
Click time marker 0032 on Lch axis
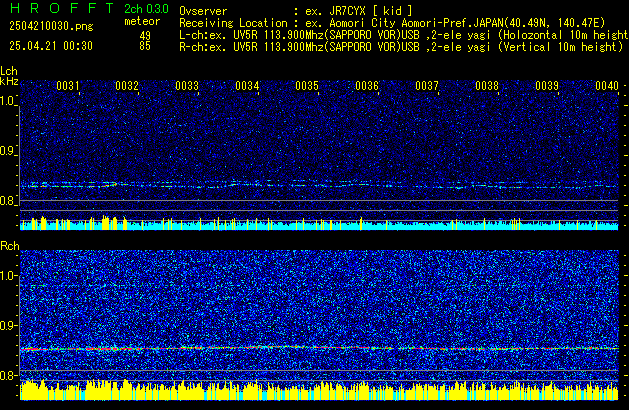[x=127, y=86]
